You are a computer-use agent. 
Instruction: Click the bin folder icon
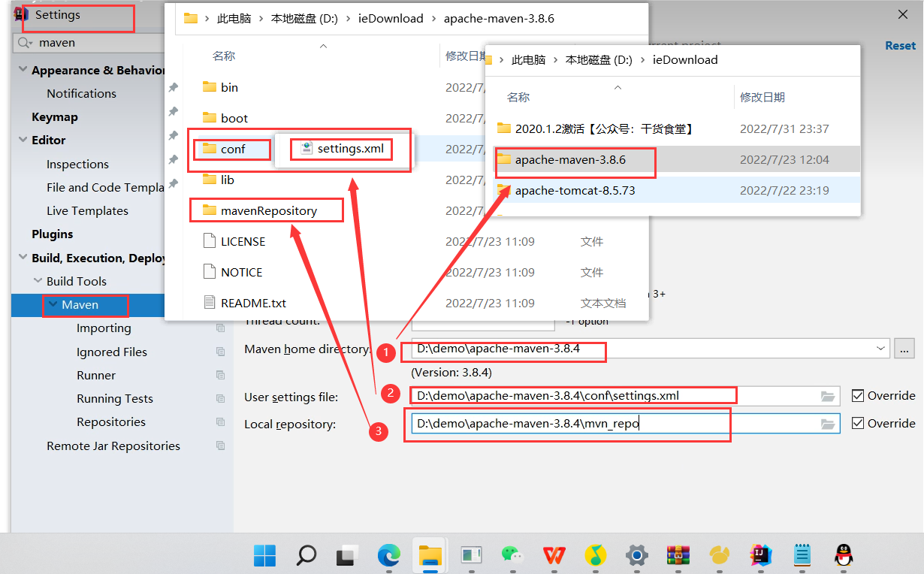pyautogui.click(x=210, y=86)
